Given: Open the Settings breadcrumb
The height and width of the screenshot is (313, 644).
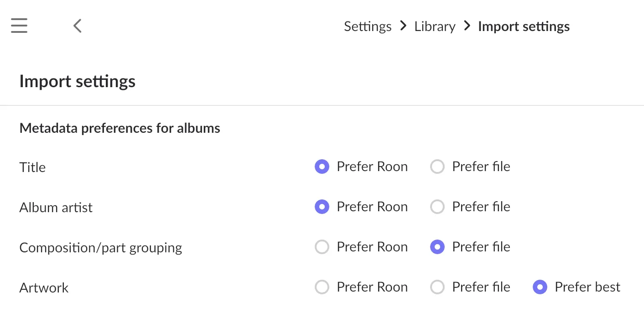Looking at the screenshot, I should tap(367, 26).
